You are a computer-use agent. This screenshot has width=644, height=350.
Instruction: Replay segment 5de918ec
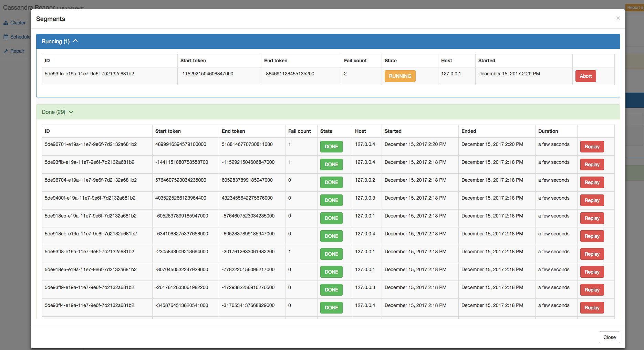point(592,218)
